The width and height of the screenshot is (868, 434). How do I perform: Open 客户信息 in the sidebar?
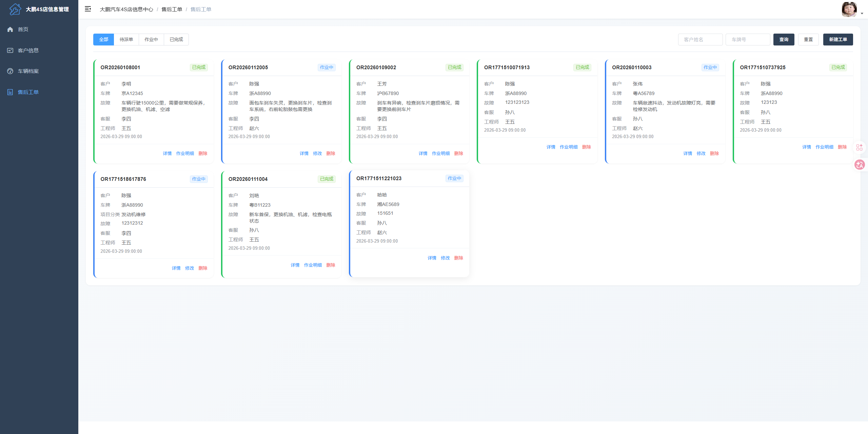click(39, 50)
